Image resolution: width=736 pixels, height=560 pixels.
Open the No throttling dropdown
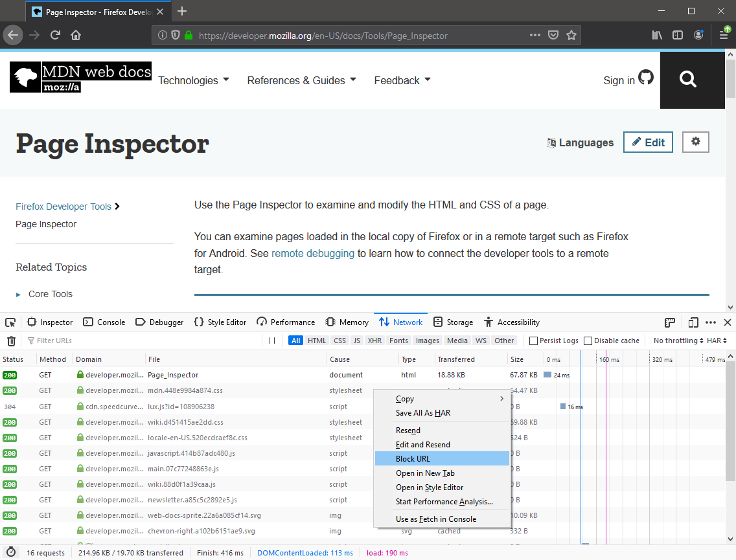[678, 341]
